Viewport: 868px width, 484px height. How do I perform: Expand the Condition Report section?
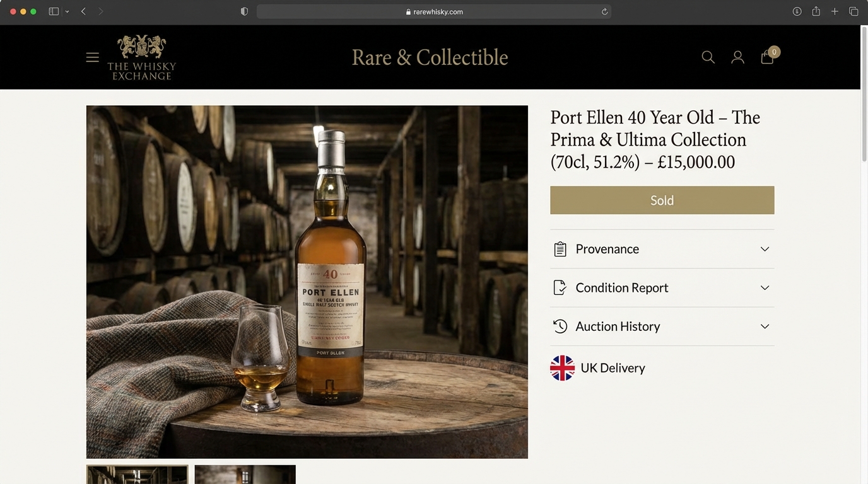765,287
